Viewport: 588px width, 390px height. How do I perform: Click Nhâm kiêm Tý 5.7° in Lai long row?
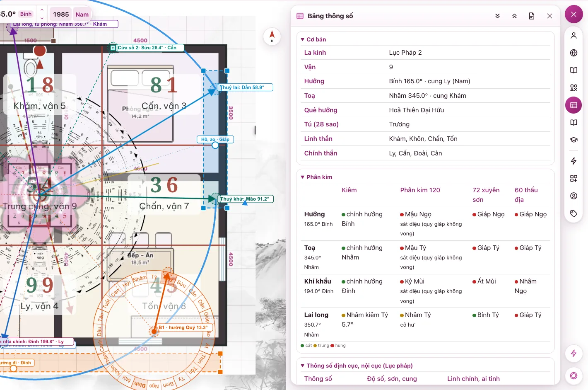365,320
